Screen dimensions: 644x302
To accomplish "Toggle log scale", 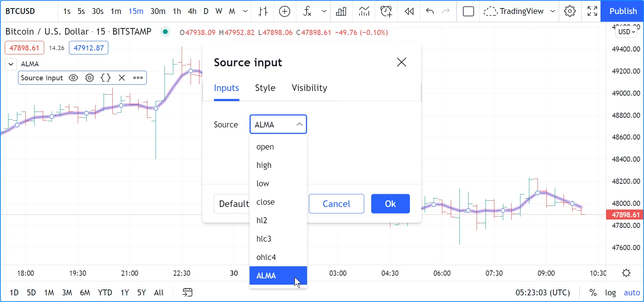I will click(610, 293).
